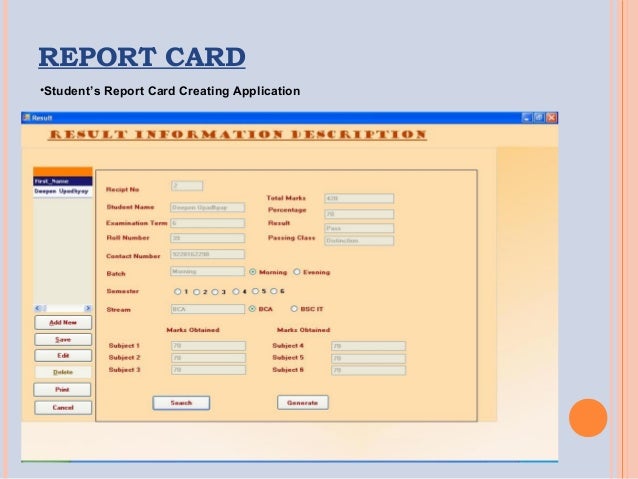The height and width of the screenshot is (479, 638).
Task: Restore the Result window size
Action: (539, 118)
